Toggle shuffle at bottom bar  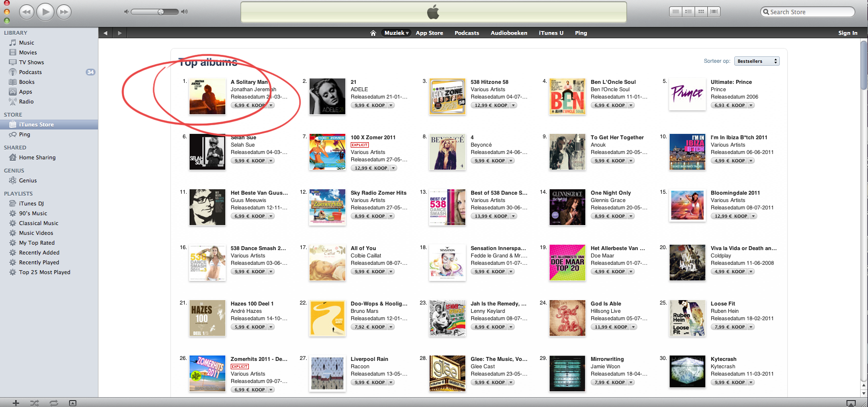click(x=34, y=403)
